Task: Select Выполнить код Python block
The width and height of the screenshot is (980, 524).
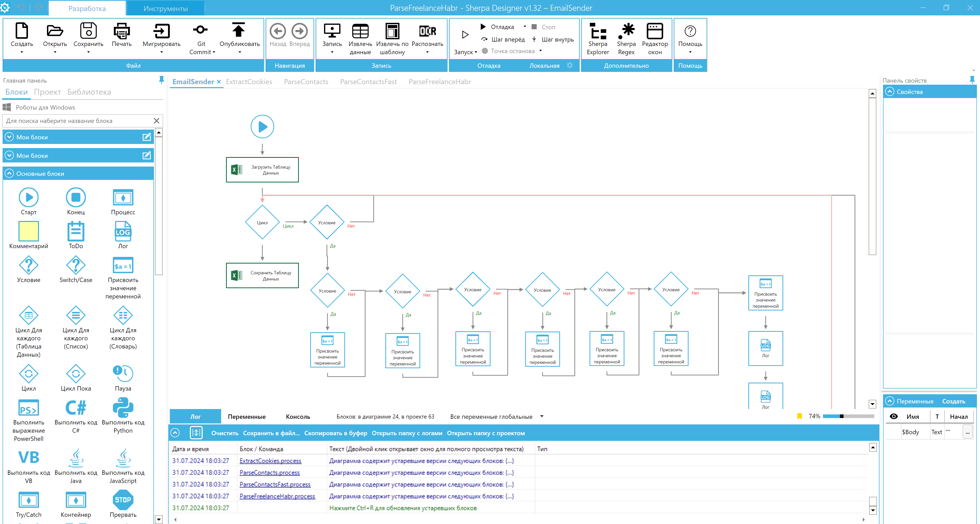Action: click(x=123, y=408)
